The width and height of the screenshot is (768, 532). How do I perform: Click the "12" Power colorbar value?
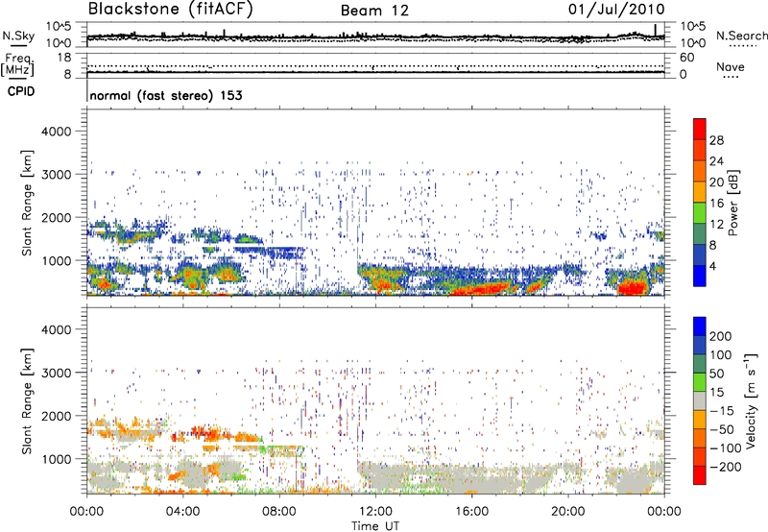point(716,224)
